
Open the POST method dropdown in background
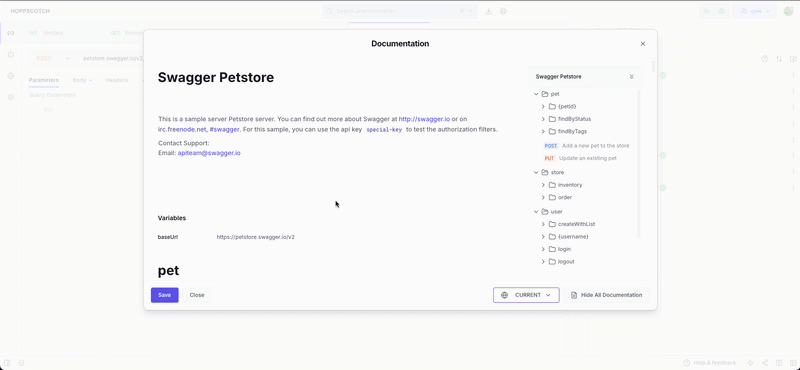tap(53, 59)
